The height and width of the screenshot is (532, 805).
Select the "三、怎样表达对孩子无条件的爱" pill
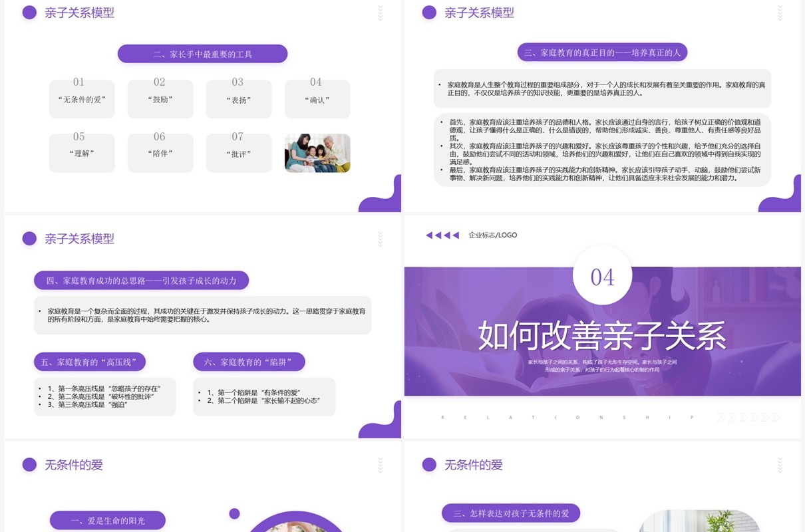click(x=511, y=513)
